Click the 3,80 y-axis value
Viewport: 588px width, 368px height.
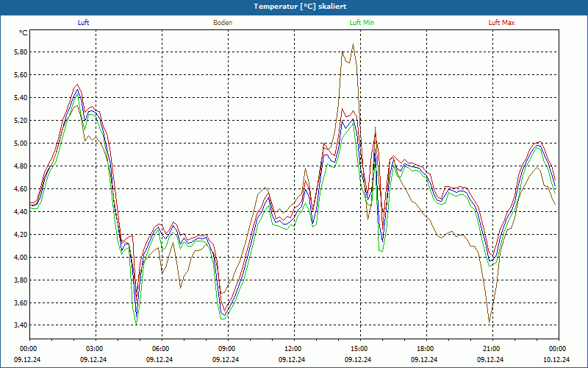pos(21,280)
